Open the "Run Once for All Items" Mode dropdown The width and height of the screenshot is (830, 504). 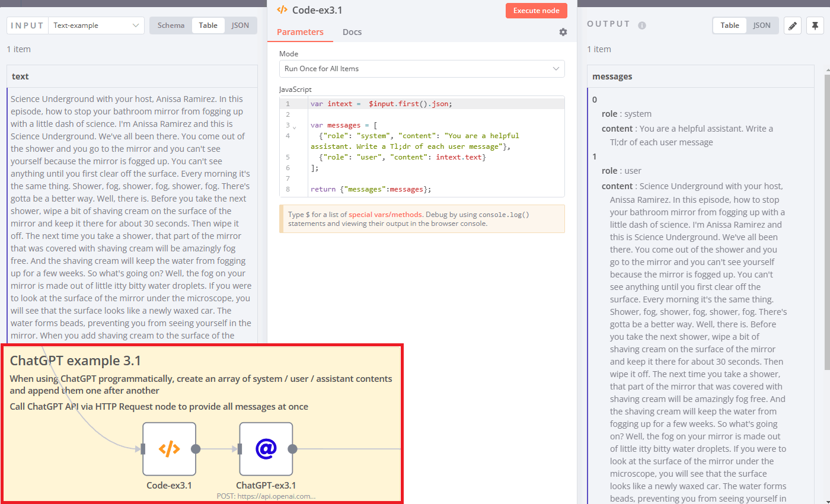pyautogui.click(x=422, y=69)
